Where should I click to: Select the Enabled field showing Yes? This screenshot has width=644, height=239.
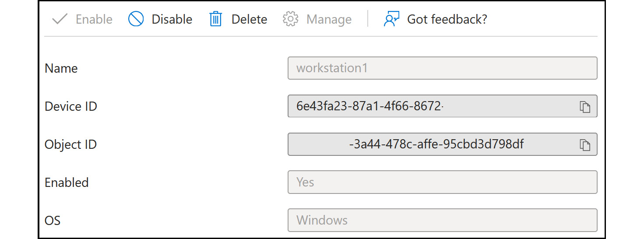click(x=443, y=182)
